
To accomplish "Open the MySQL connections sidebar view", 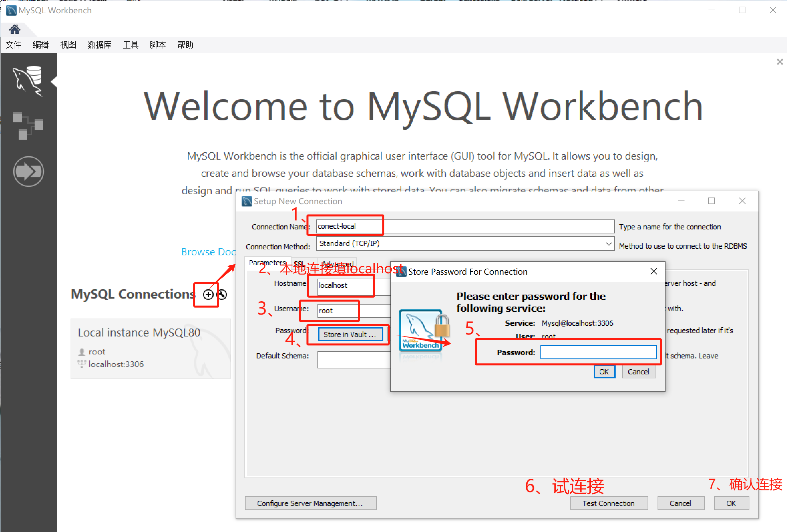I will (28, 80).
